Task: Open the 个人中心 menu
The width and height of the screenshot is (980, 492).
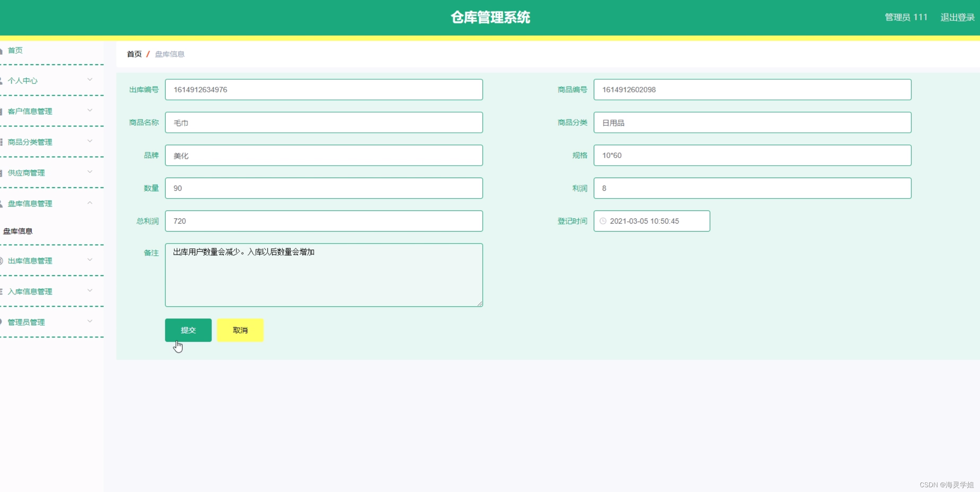Action: [23, 81]
